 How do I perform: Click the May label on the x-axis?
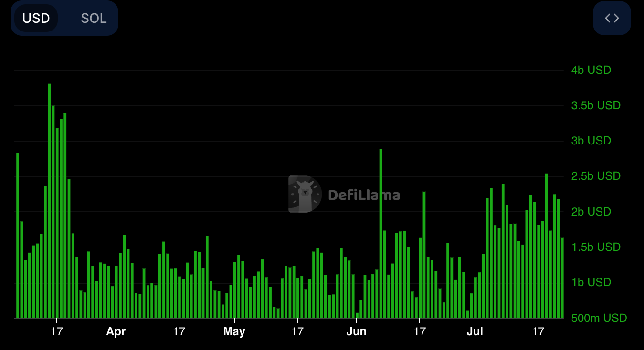coord(234,331)
